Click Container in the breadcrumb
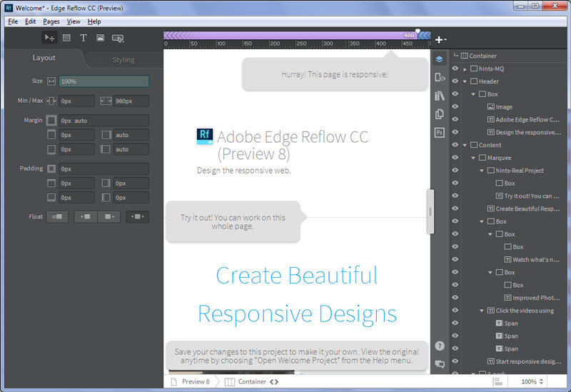Screen dimensions: 571x392 click(x=252, y=382)
